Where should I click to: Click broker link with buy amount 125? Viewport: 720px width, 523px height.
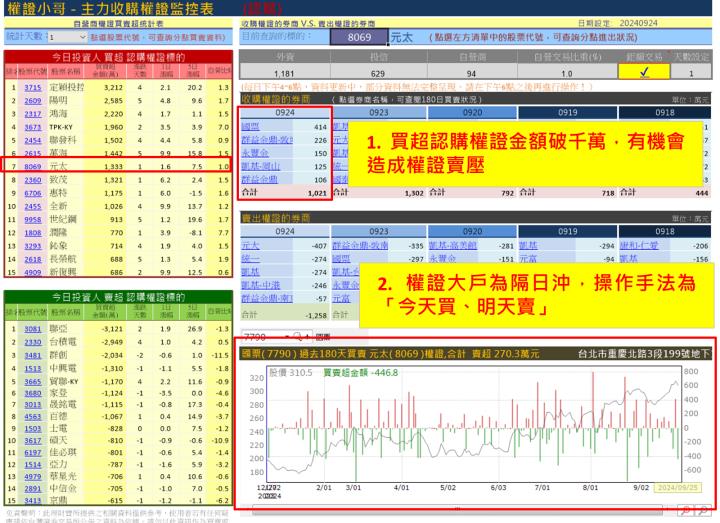click(260, 166)
